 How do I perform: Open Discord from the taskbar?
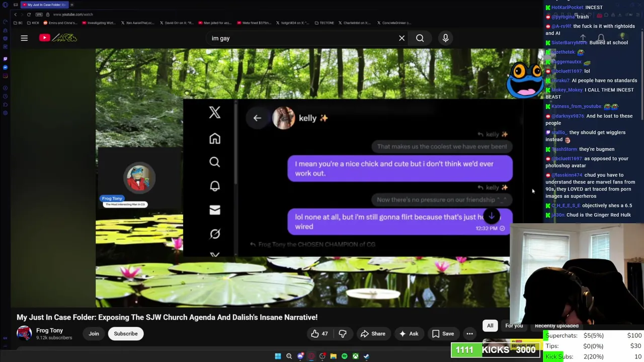point(300,356)
